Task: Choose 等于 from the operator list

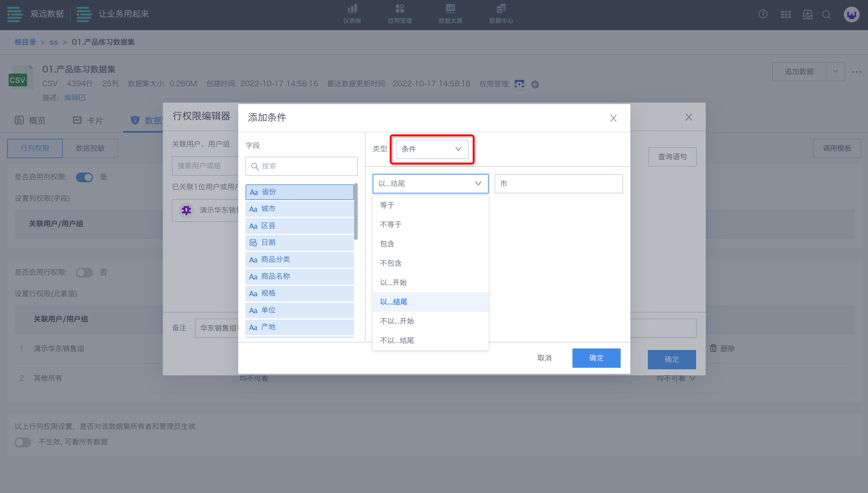Action: click(430, 205)
